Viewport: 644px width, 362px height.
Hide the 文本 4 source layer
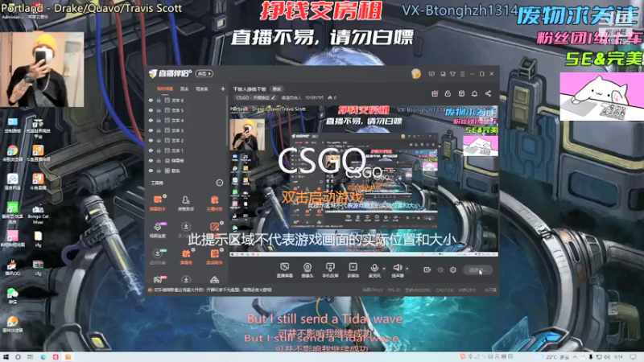(x=151, y=120)
